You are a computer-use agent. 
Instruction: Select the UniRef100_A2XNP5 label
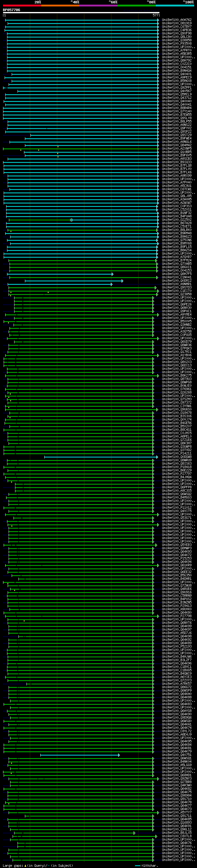click(x=177, y=149)
